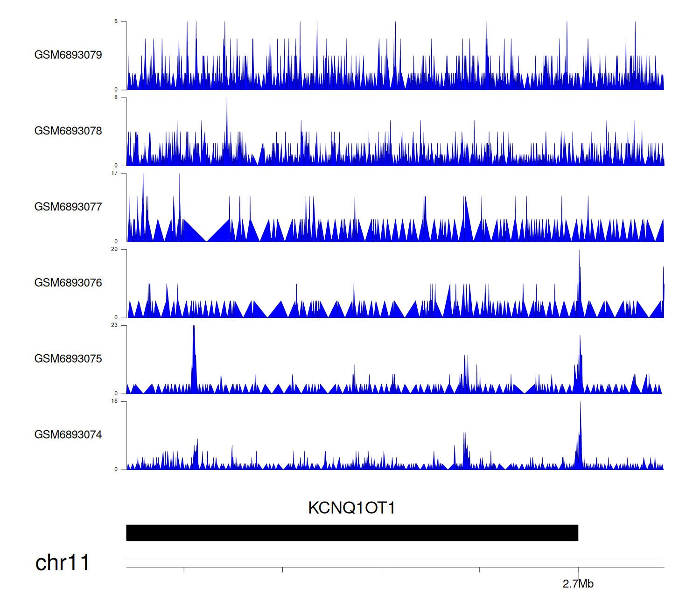Click the wide triangular gap in GSM6893077 track

[206, 233]
